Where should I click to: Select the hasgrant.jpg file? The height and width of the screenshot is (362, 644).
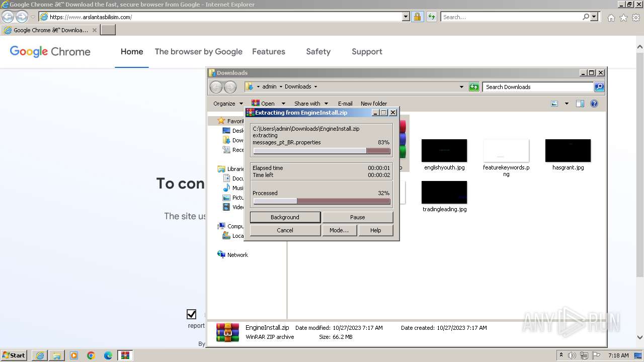568,155
